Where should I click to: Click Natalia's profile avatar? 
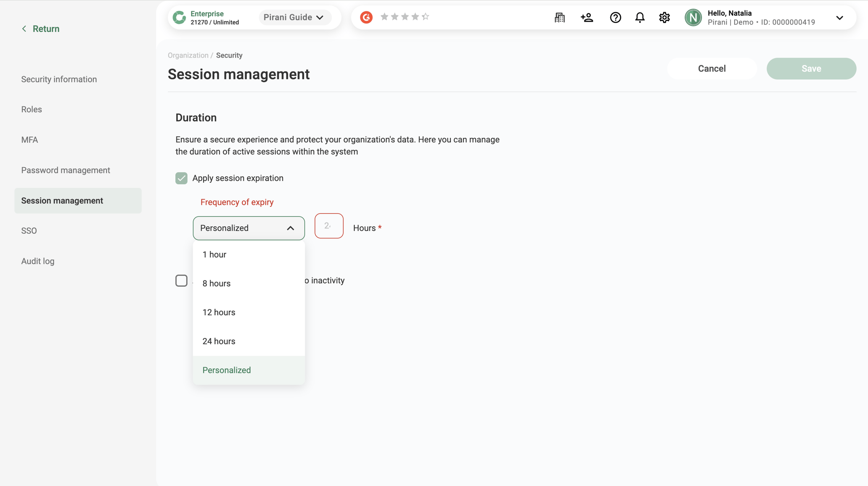point(693,17)
